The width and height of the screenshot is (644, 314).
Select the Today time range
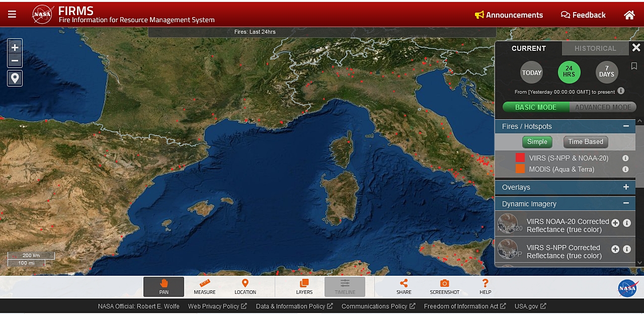531,72
